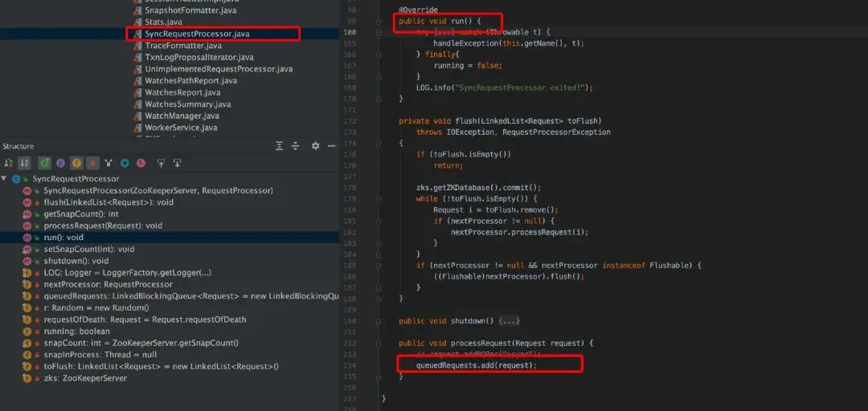Click class icon of SyncRequestProcessor structure node

click(x=16, y=179)
